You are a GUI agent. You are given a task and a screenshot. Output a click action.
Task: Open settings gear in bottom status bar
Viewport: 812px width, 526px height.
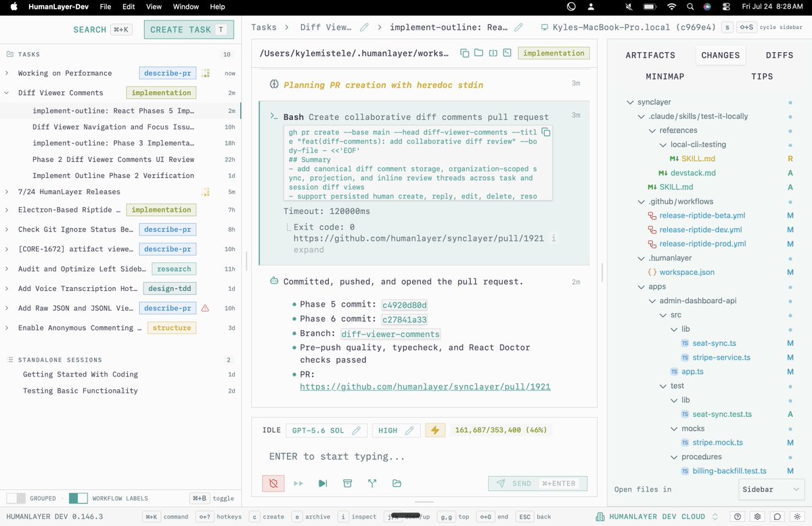point(758,517)
